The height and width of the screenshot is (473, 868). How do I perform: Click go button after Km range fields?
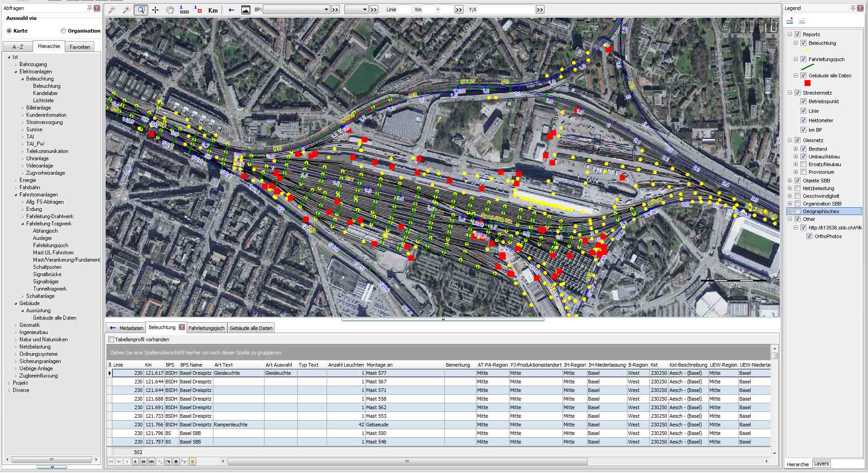coord(459,10)
